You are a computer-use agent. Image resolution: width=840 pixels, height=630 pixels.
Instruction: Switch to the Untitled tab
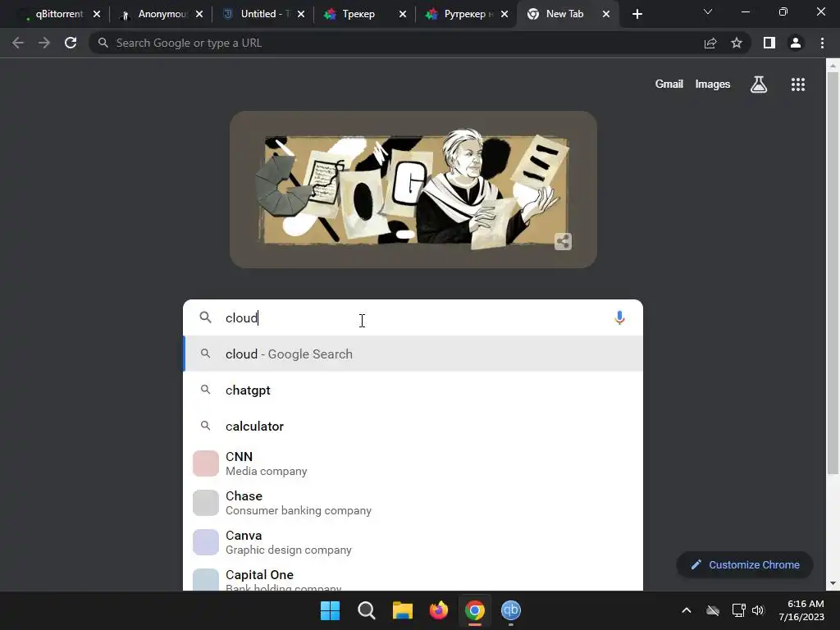tap(261, 14)
